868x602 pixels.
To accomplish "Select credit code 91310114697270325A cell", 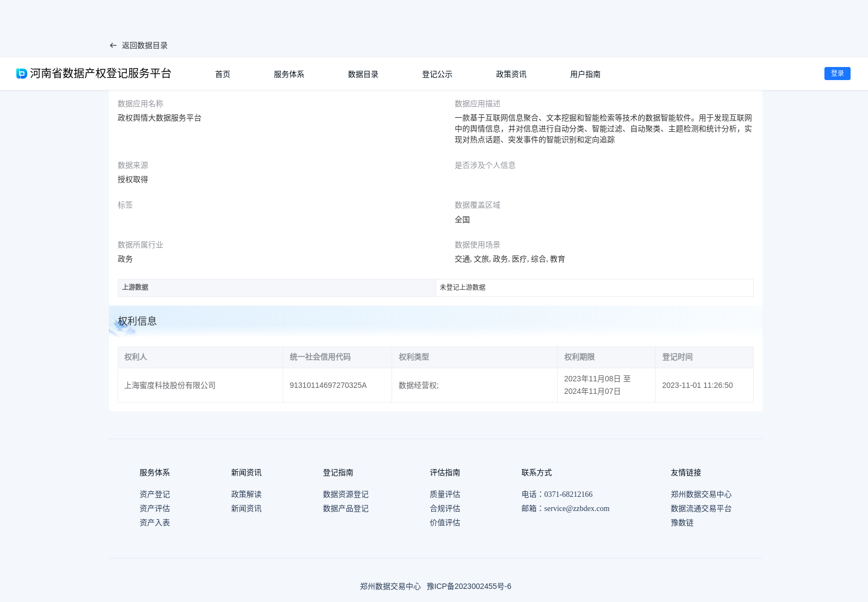I will [x=338, y=385].
